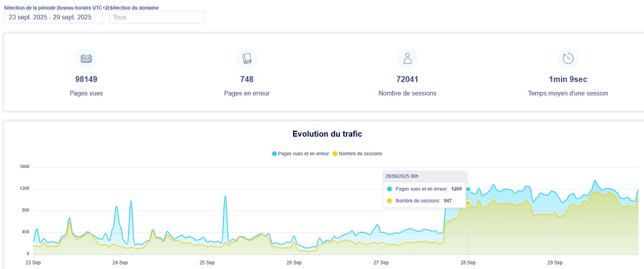Click the blue data point marker on the chart
The width and height of the screenshot is (644, 269).
tap(468, 189)
